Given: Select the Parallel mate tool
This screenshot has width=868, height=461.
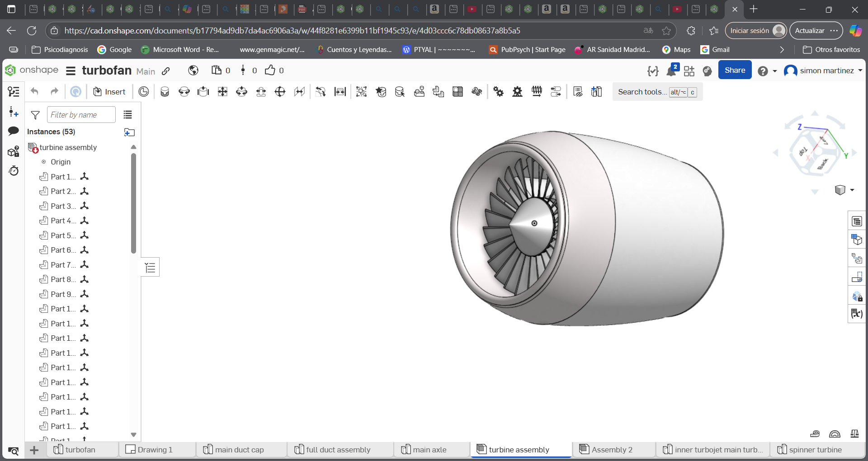Looking at the screenshot, I should tap(299, 92).
